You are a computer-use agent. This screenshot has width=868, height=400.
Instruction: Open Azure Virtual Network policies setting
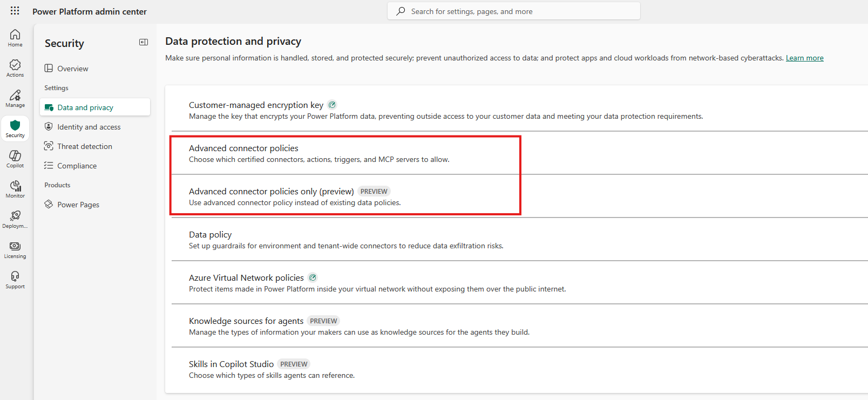point(246,277)
